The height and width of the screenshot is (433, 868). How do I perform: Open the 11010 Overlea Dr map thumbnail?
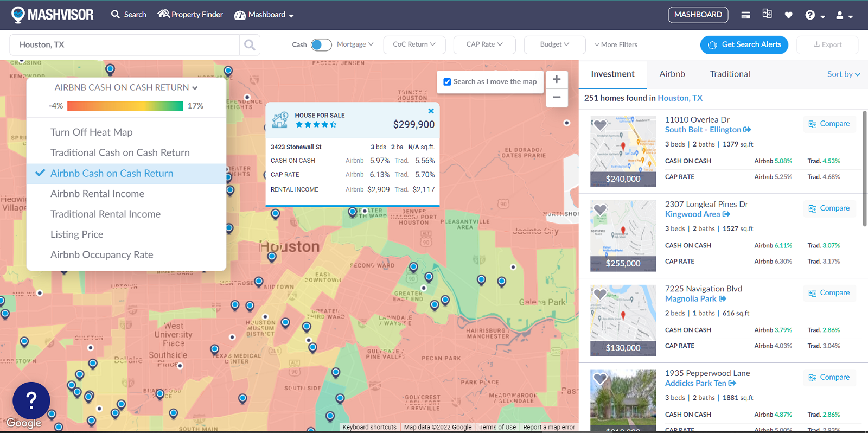(623, 151)
